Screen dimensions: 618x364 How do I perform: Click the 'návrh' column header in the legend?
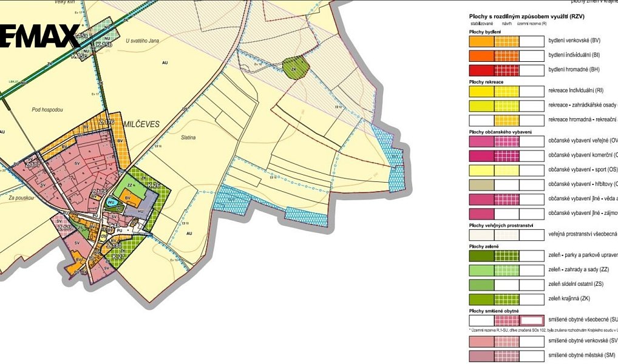(507, 24)
